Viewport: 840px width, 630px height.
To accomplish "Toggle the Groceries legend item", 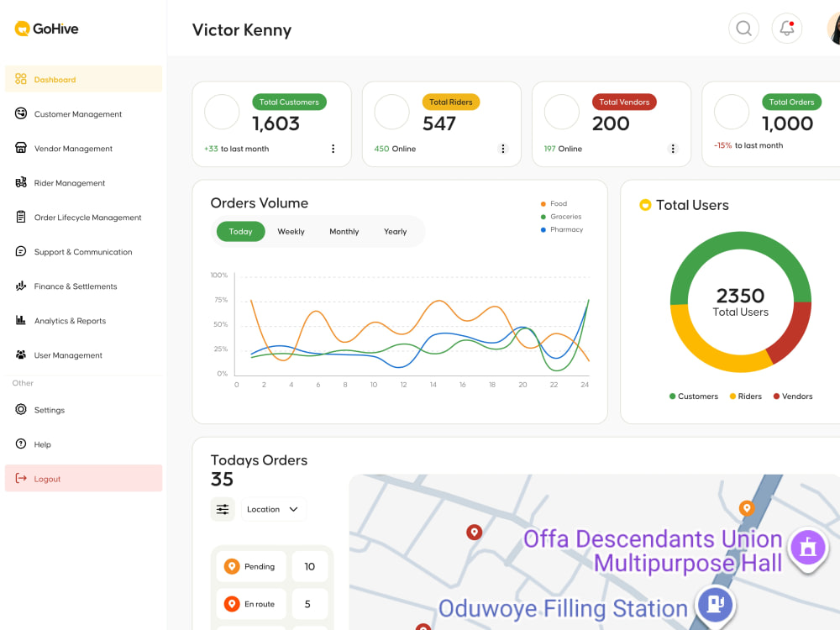I will (561, 217).
